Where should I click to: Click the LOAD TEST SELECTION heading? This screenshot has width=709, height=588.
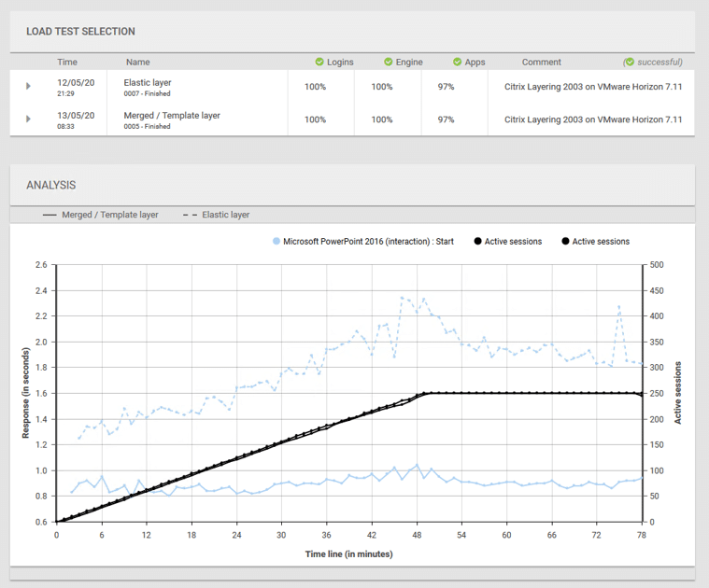click(x=80, y=32)
